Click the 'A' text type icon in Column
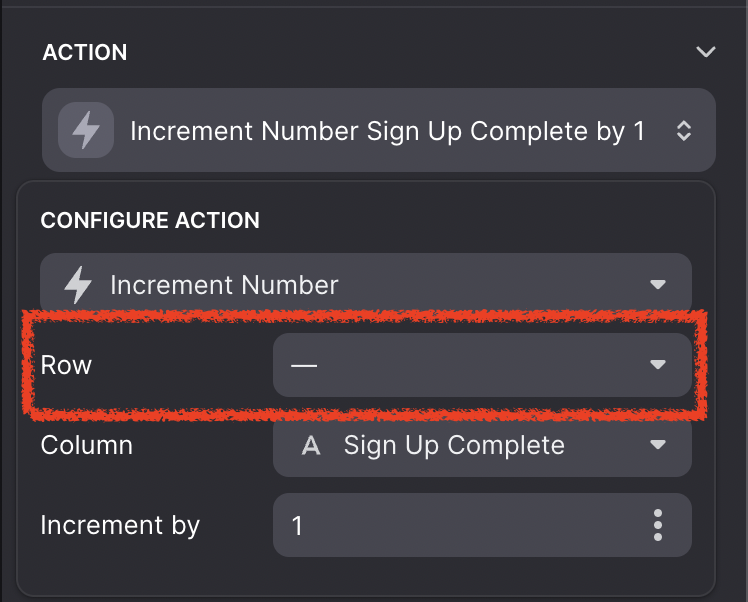Image resolution: width=748 pixels, height=602 pixels. (311, 446)
